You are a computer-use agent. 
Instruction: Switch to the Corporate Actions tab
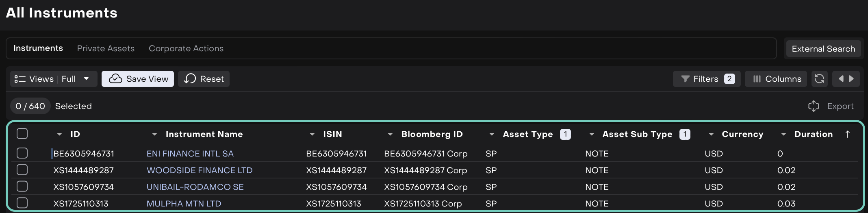pos(186,48)
